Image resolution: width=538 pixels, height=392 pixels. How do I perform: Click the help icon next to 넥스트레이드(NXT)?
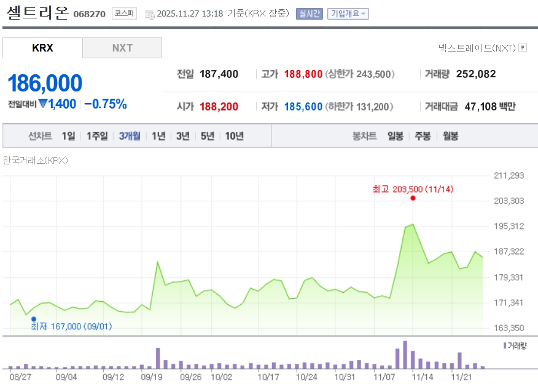tap(523, 47)
